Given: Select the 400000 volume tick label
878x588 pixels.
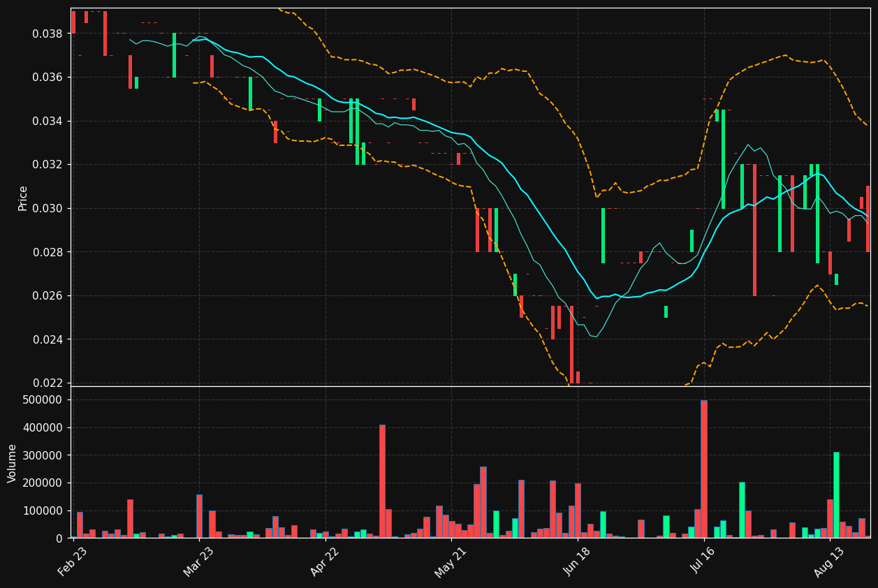Looking at the screenshot, I should coord(43,428).
